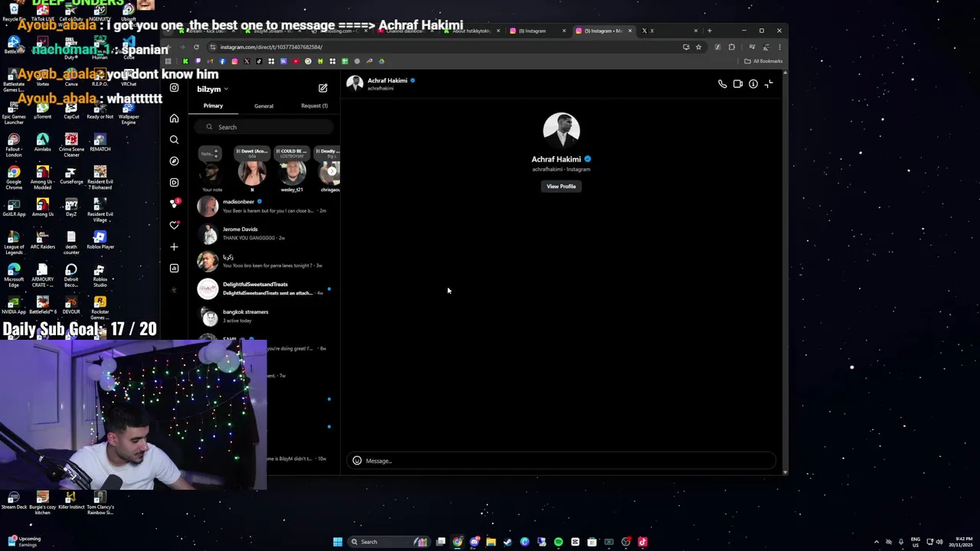Bookmark this page with star icon
This screenshot has height=551, width=980.
pos(698,47)
